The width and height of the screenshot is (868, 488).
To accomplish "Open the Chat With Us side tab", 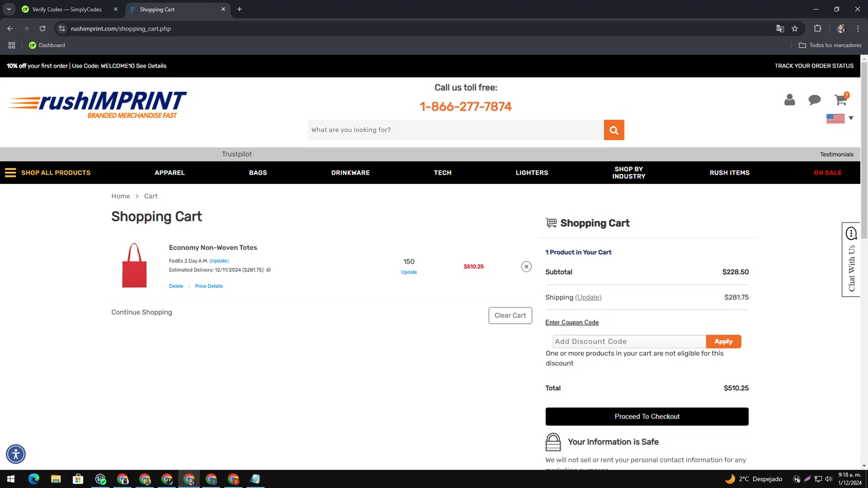I will (851, 260).
